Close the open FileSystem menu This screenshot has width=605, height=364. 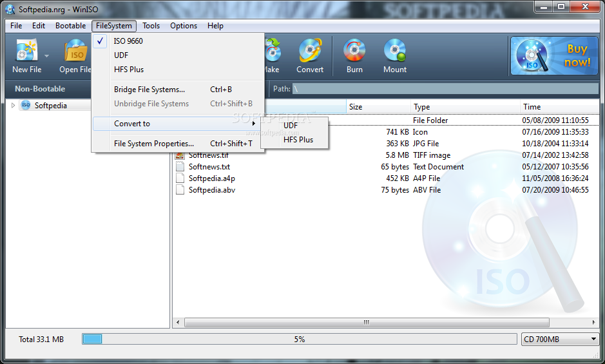(114, 26)
